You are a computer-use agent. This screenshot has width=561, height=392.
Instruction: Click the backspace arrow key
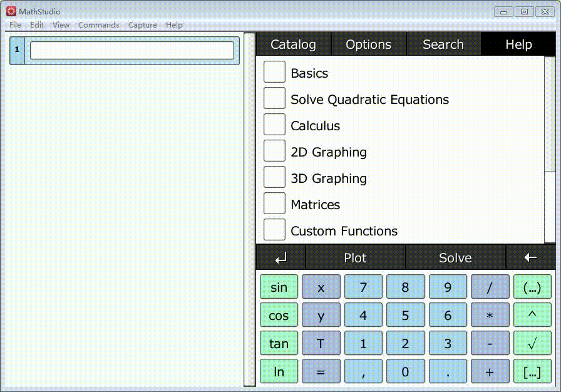[530, 257]
